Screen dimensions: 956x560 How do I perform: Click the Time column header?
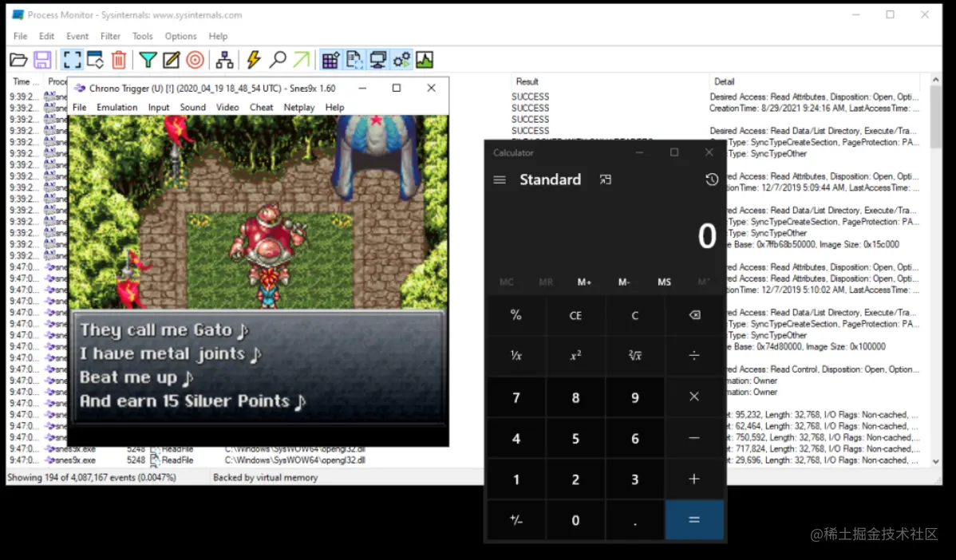(25, 81)
